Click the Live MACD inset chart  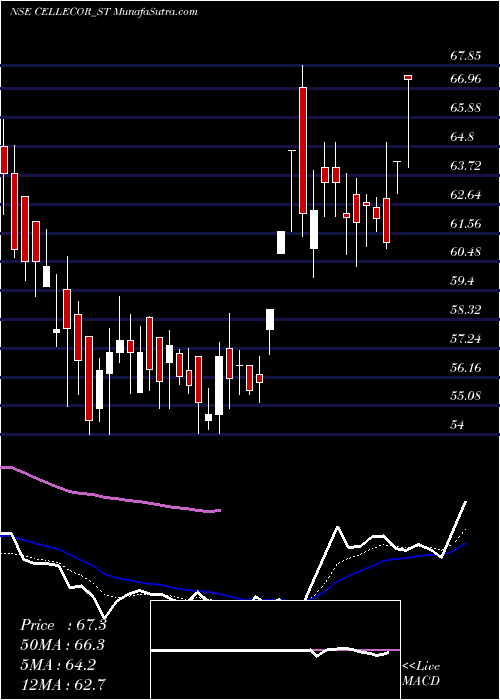click(x=275, y=650)
